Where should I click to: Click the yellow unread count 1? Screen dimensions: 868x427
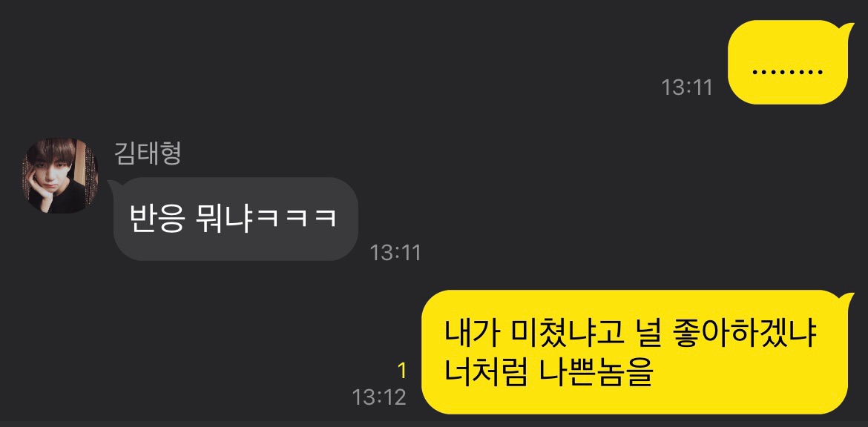point(402,371)
